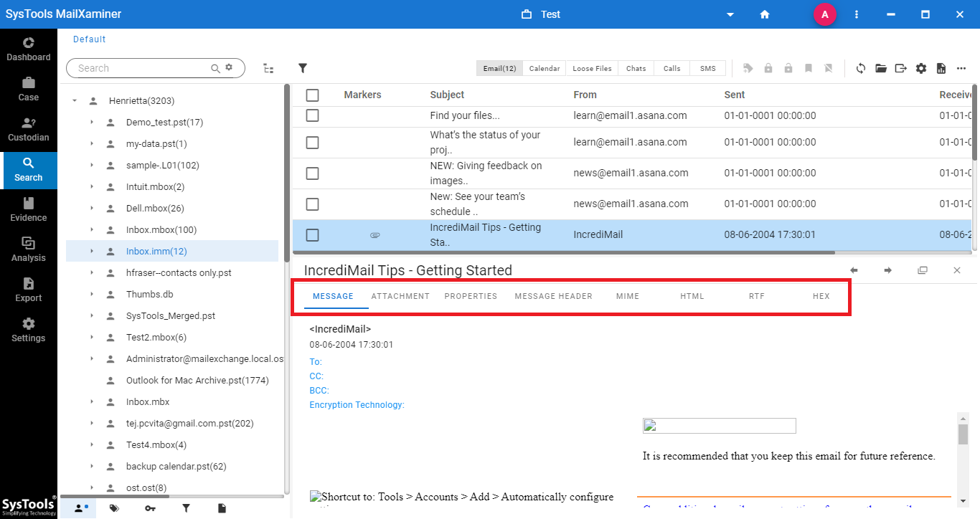Check the select-all checkbox in header

tap(312, 95)
